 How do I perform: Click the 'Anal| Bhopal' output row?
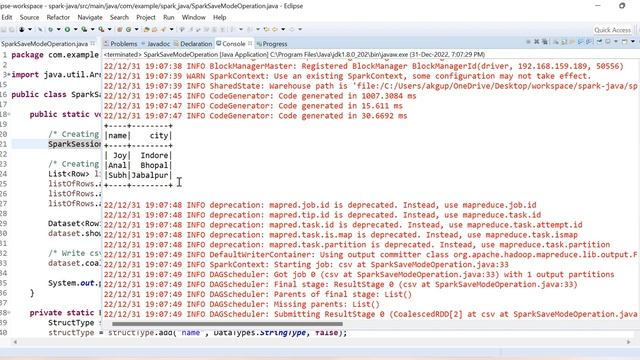138,165
